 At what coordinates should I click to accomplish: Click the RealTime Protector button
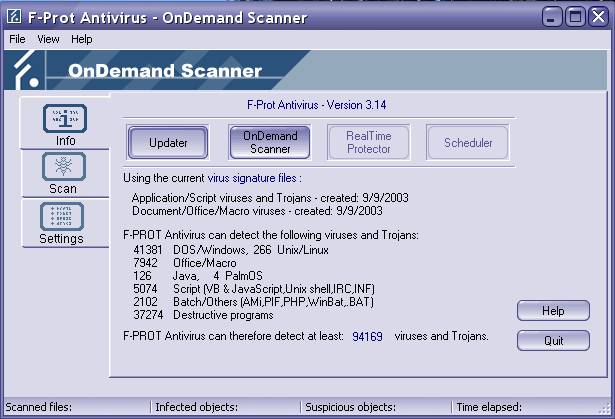369,143
